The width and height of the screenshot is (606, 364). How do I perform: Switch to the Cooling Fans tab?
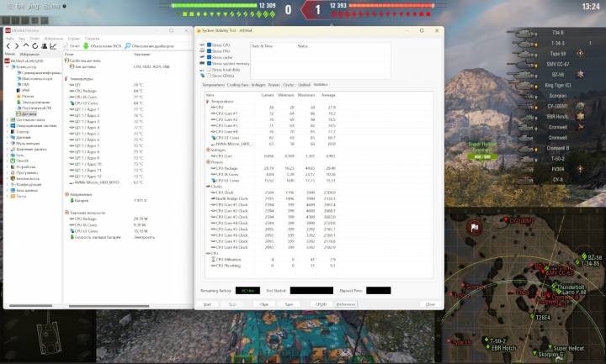tap(237, 85)
